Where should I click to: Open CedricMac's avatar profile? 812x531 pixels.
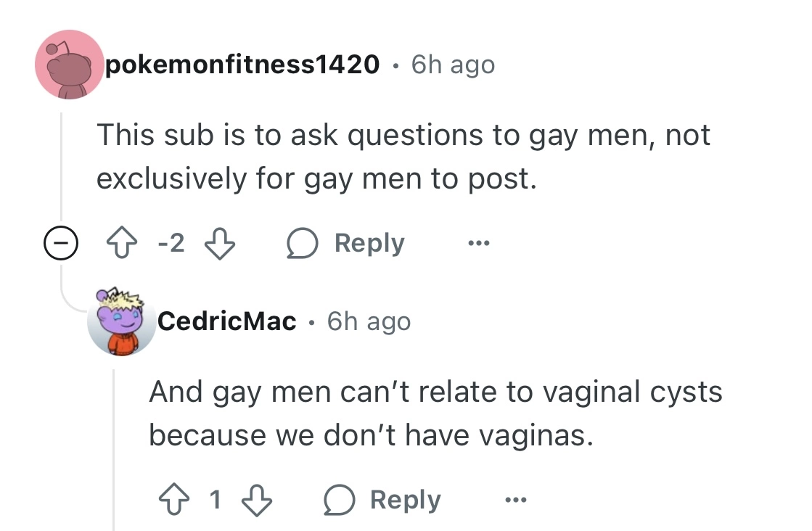[x=122, y=321]
